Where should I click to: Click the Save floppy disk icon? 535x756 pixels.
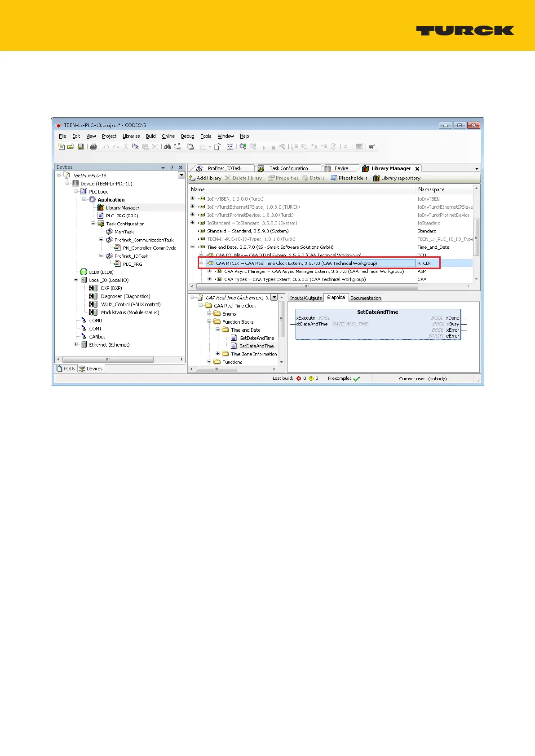[x=80, y=146]
